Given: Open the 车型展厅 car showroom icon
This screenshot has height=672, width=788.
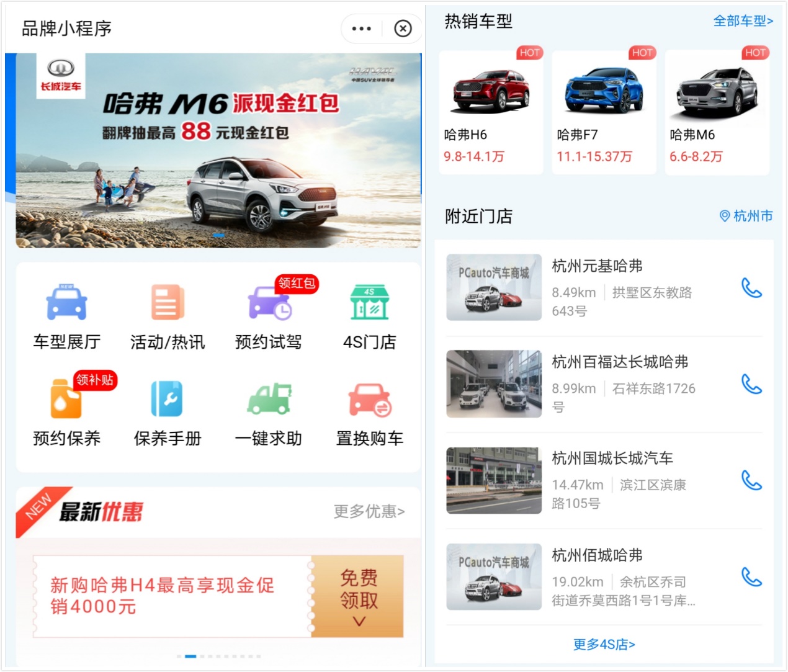Looking at the screenshot, I should tap(66, 302).
